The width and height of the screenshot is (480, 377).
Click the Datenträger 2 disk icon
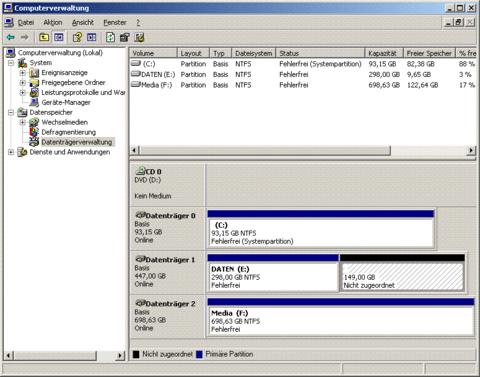pyautogui.click(x=140, y=303)
